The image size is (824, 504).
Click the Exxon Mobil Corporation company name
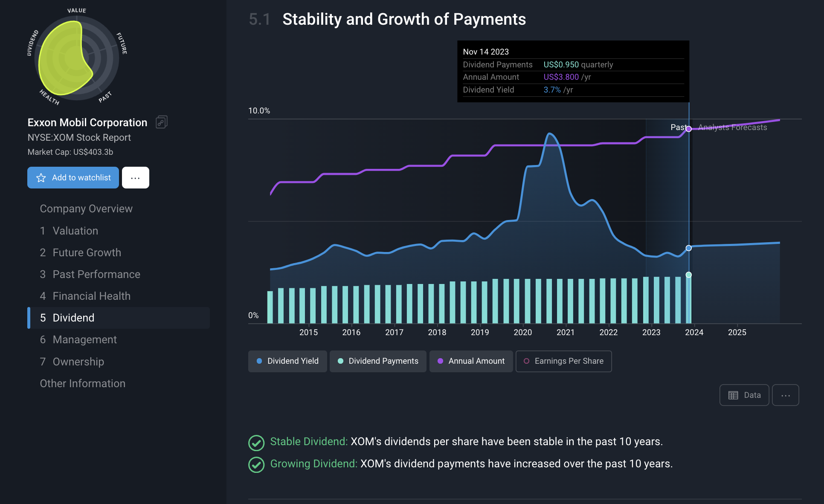[x=87, y=122]
